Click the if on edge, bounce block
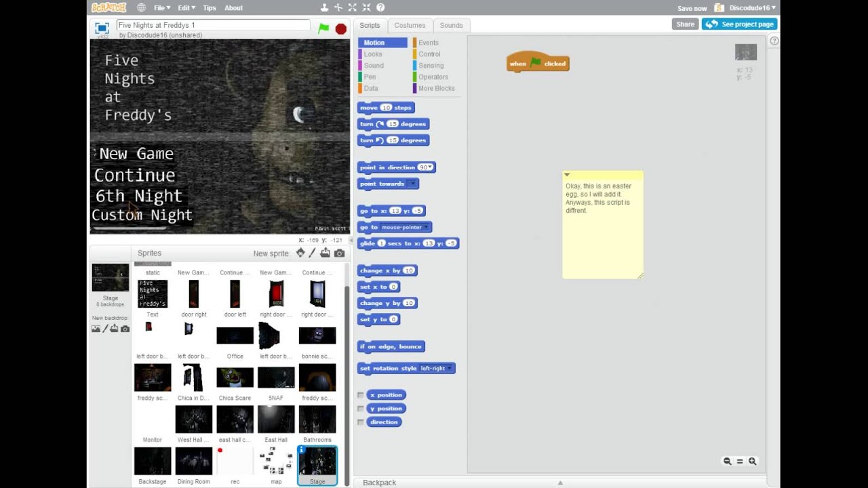868x488 pixels. point(391,346)
